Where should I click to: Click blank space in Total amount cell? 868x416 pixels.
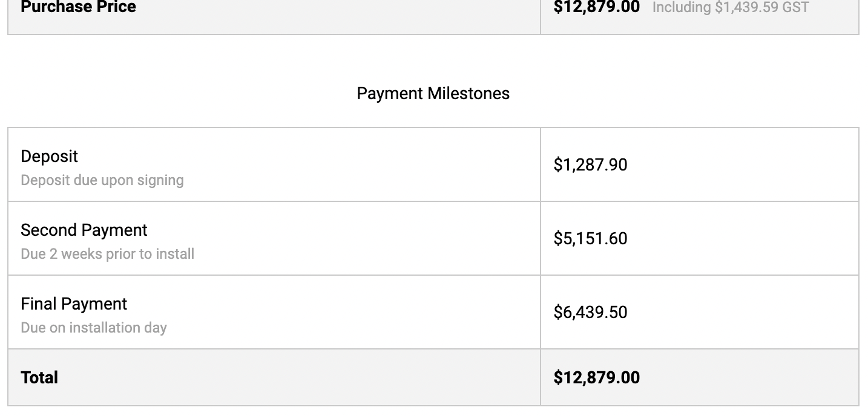(751, 377)
